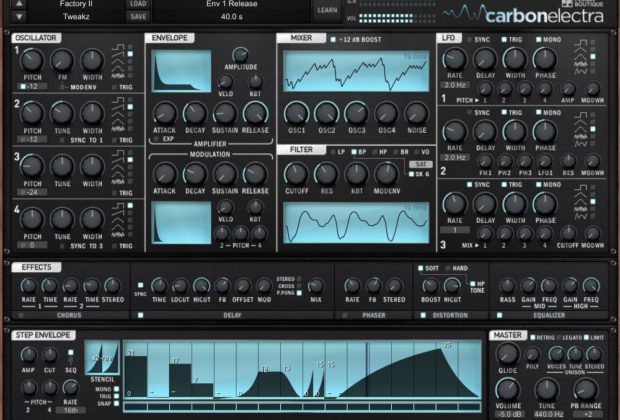The image size is (620, 420).
Task: Click mixer NOISE level knob
Action: (x=416, y=114)
